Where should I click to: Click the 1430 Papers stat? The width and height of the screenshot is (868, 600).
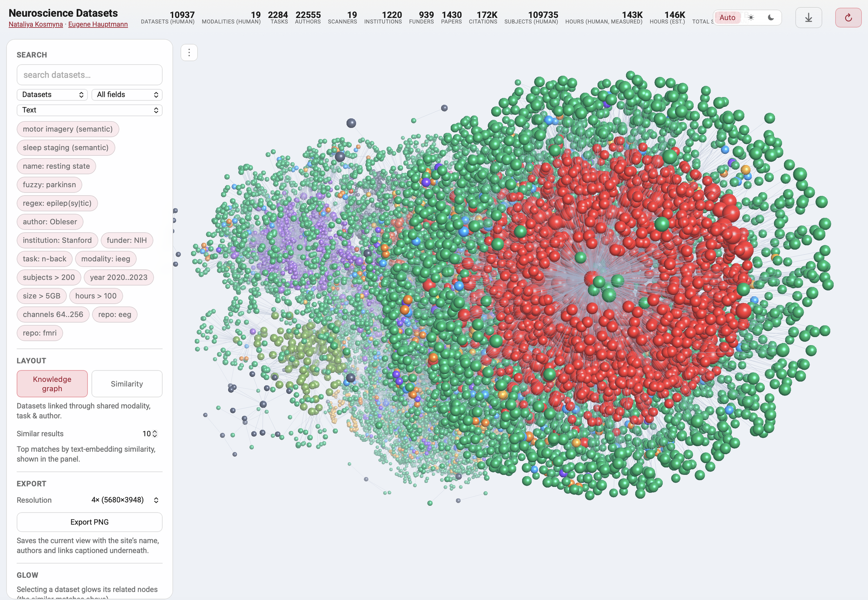pyautogui.click(x=452, y=18)
